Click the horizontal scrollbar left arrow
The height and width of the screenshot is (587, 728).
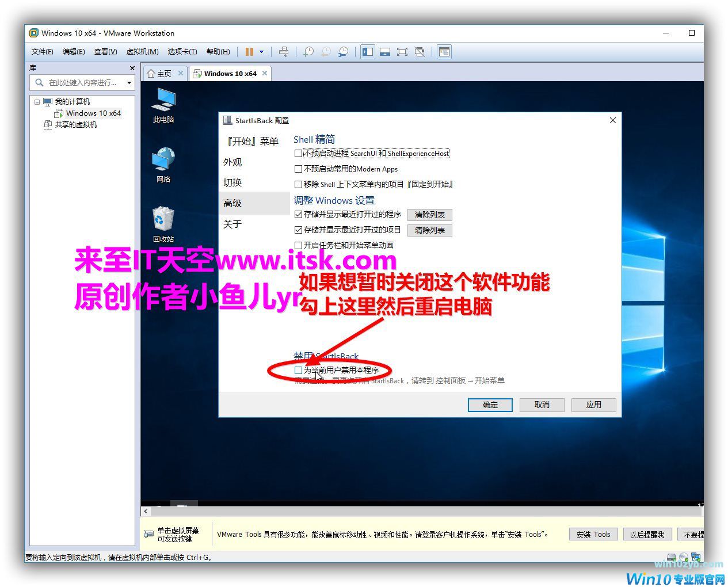(146, 511)
